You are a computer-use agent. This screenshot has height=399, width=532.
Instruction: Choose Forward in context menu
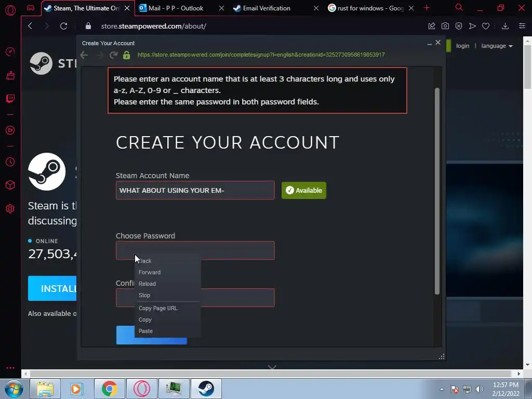[168, 272]
